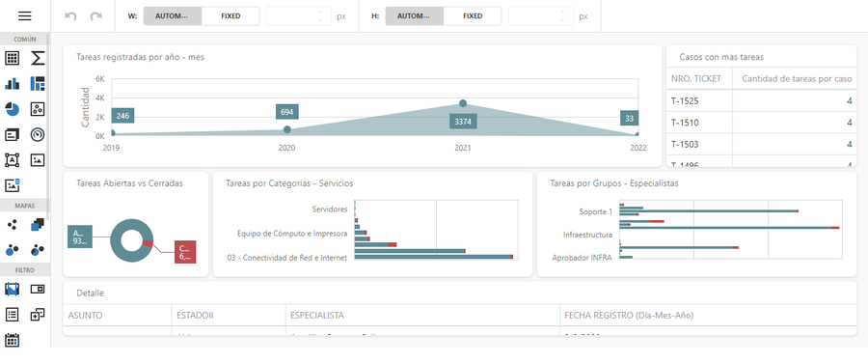Add a Pivot item with sigma icon
Screen dimensions: 868x363
38,58
